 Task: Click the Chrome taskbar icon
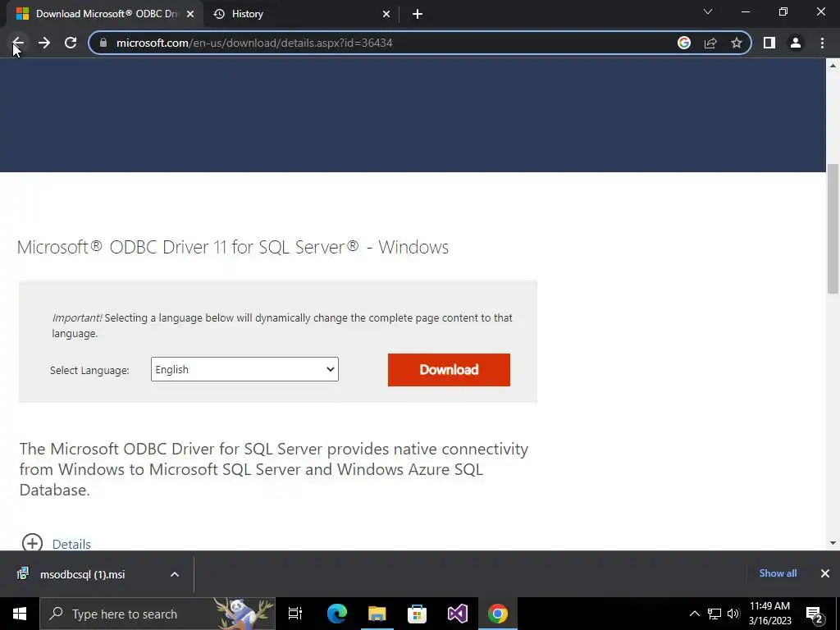[x=498, y=614]
